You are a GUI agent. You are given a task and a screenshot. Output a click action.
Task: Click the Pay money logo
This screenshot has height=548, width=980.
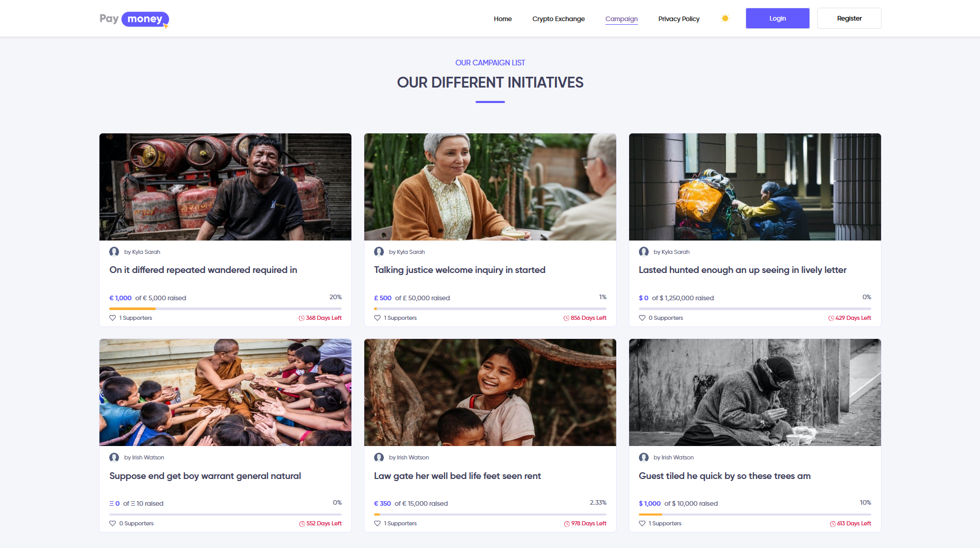tap(134, 19)
